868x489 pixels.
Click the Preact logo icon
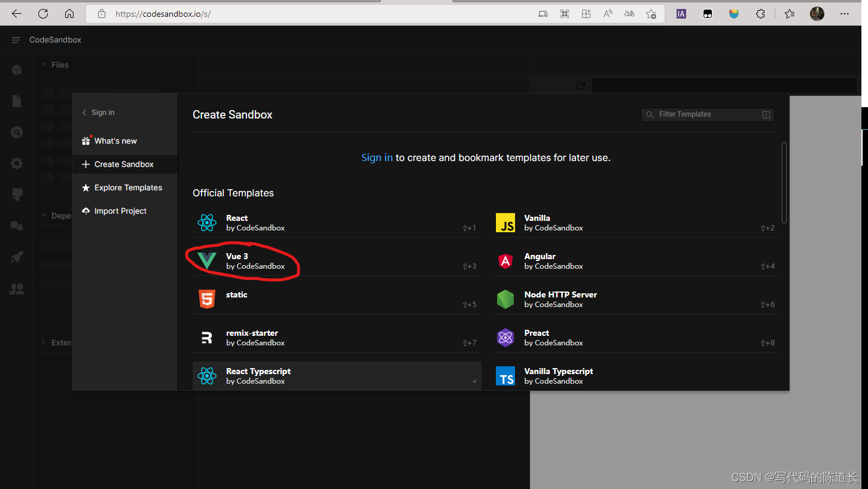tap(505, 338)
